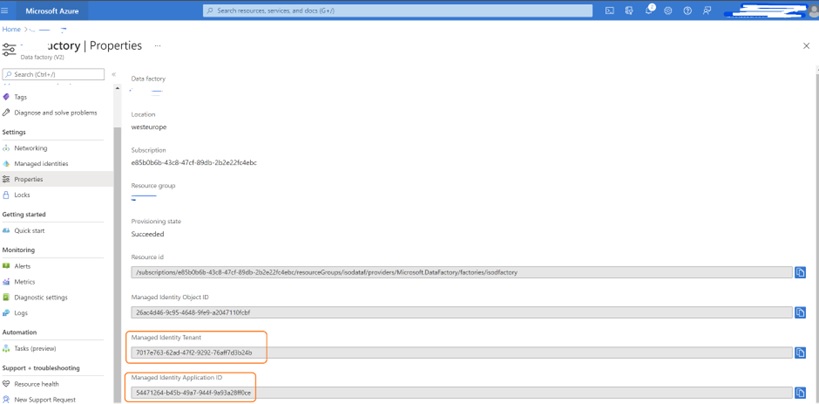Screen dimensions: 819x404
Task: Open Quick start page
Action: [29, 230]
